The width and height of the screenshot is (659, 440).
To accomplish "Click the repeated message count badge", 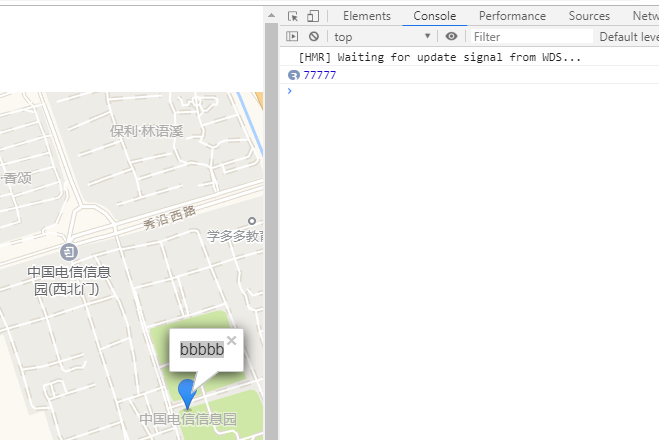I will coord(294,75).
